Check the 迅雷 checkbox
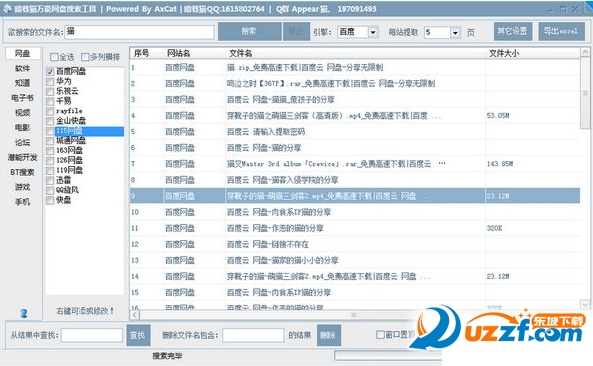The height and width of the screenshot is (366, 593). (50, 180)
